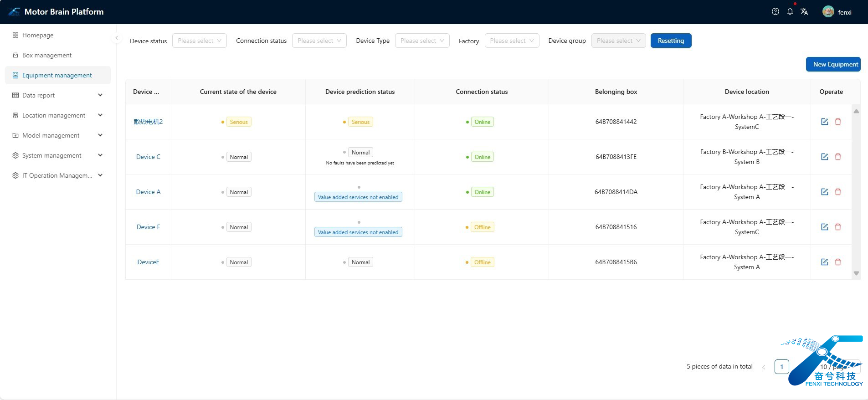
Task: Open the 散热电机2 device link
Action: click(x=148, y=122)
